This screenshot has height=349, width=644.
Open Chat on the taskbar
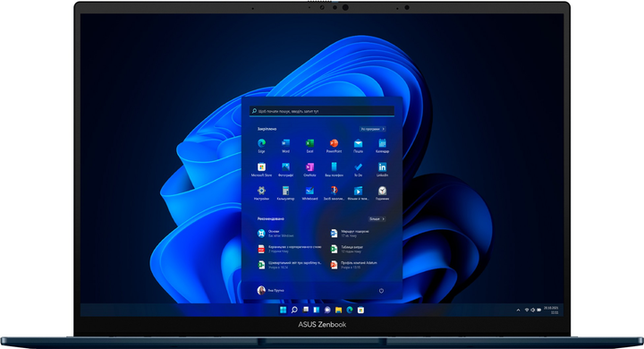point(327,310)
